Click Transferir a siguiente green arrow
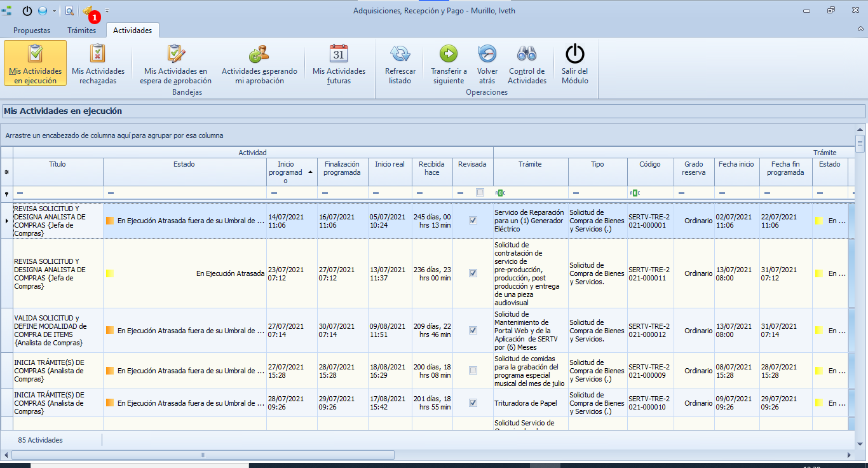This screenshot has height=468, width=868. pos(449,53)
